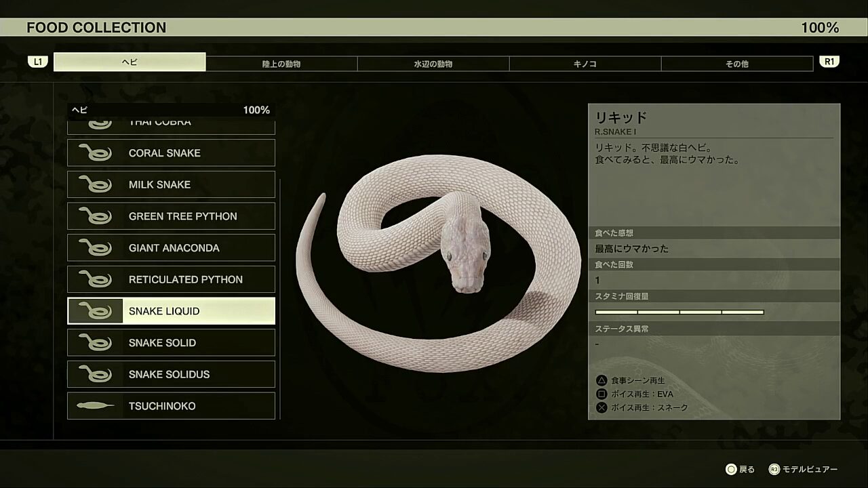Click the Snake Solid snake icon
Image resolution: width=868 pixels, height=488 pixels.
(96, 342)
